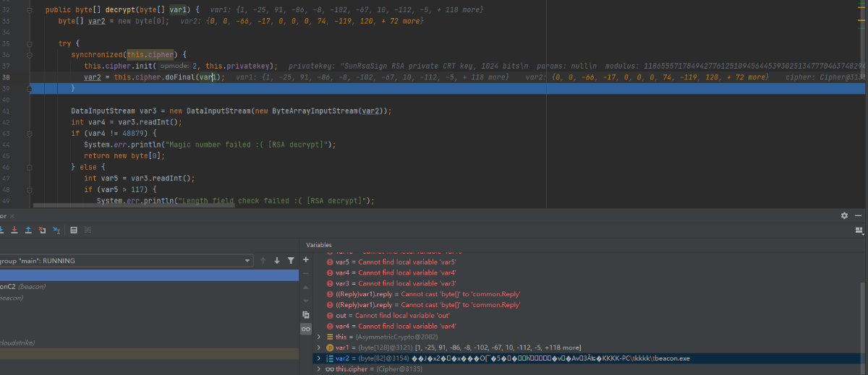This screenshot has width=868, height=375.
Task: Select the var3 error watch row
Action: point(590,283)
